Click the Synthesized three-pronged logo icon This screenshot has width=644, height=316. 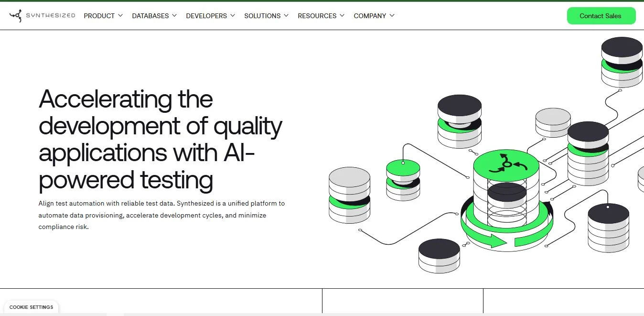15,15
